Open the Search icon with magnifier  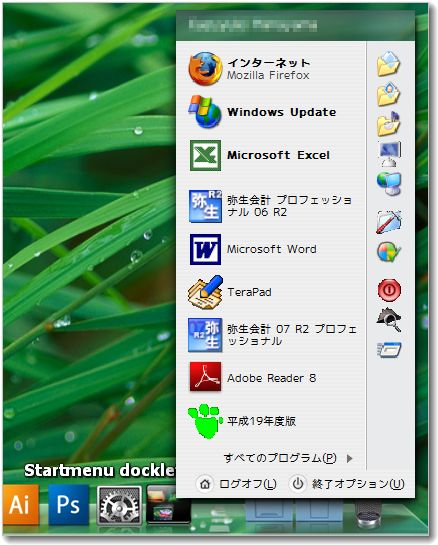pyautogui.click(x=389, y=319)
